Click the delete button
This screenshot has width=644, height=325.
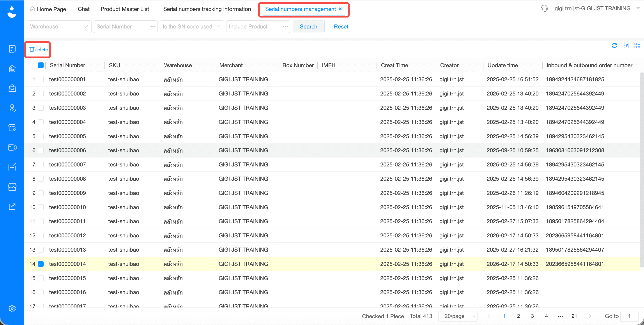pos(38,49)
